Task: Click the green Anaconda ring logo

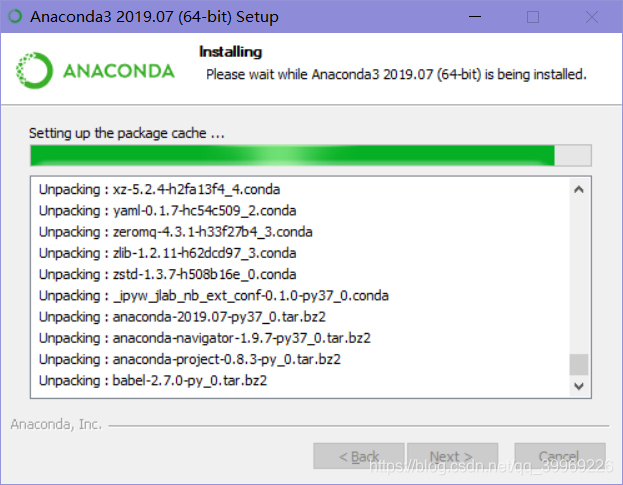Action: [34, 70]
